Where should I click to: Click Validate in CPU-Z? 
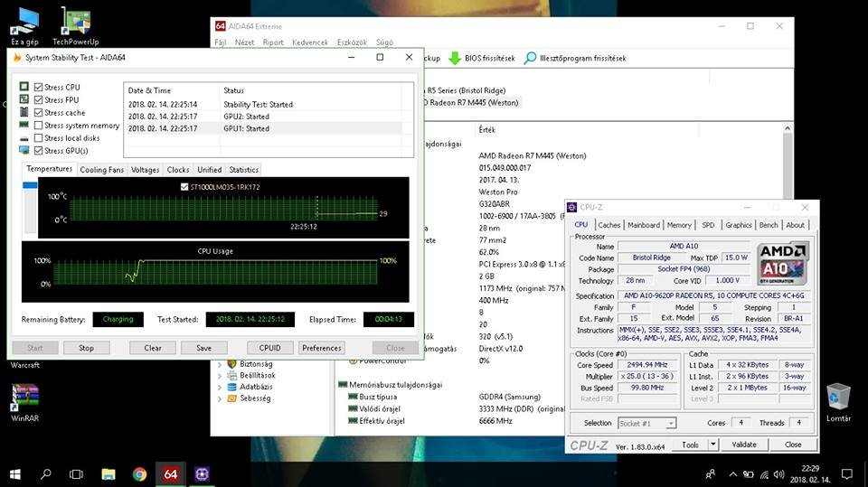(744, 445)
